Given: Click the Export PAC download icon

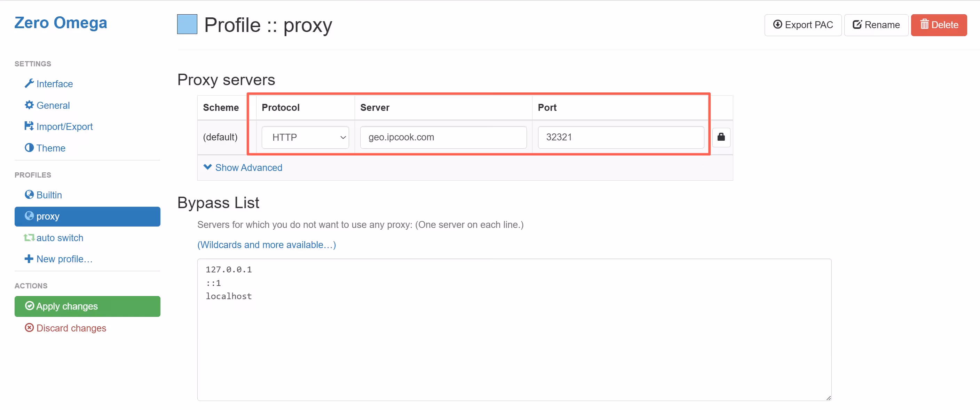Looking at the screenshot, I should click(x=777, y=25).
